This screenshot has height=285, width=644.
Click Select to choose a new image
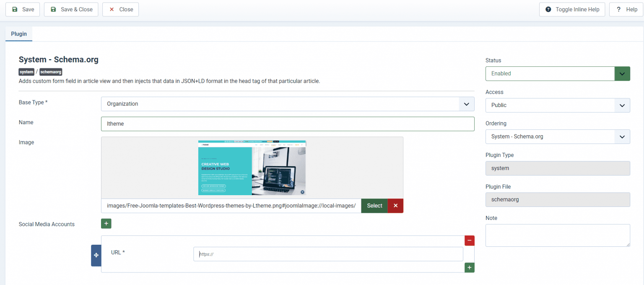pos(374,206)
